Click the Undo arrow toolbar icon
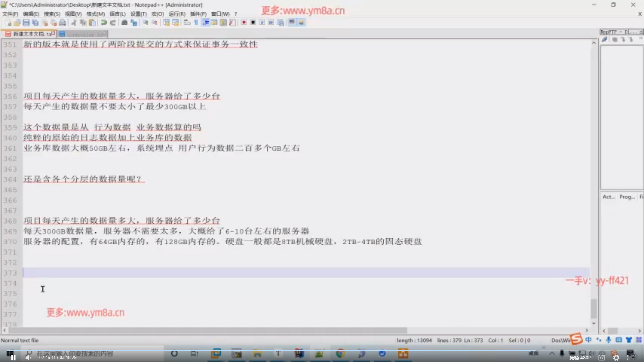Viewport: 644px width, 362px height. click(104, 22)
